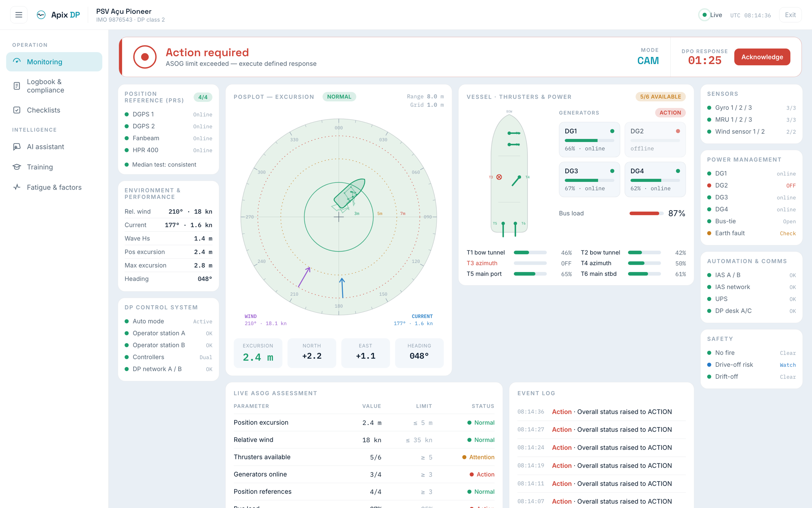Open the AI assistant page
This screenshot has width=812, height=508.
coord(54,147)
